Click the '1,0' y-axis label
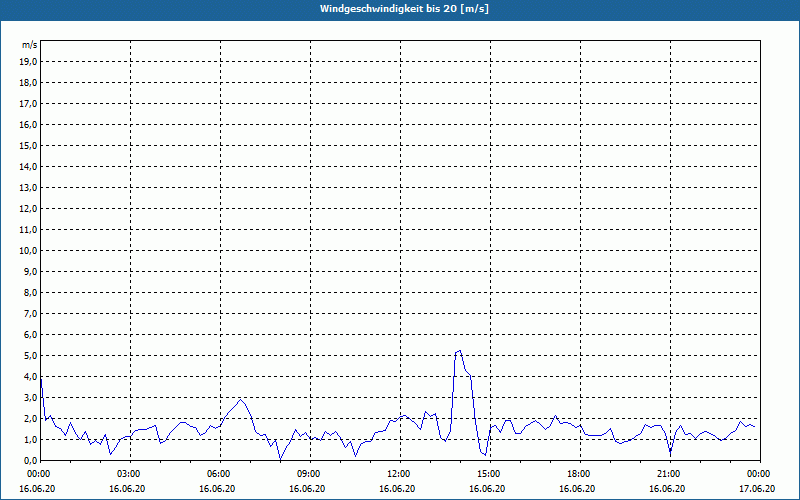The height and width of the screenshot is (500, 800). 31,439
